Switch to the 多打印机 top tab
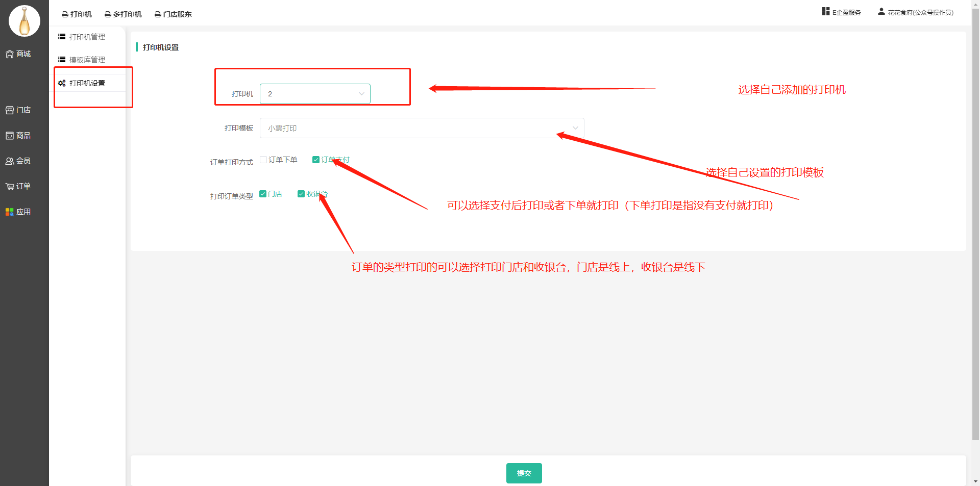 [x=123, y=14]
